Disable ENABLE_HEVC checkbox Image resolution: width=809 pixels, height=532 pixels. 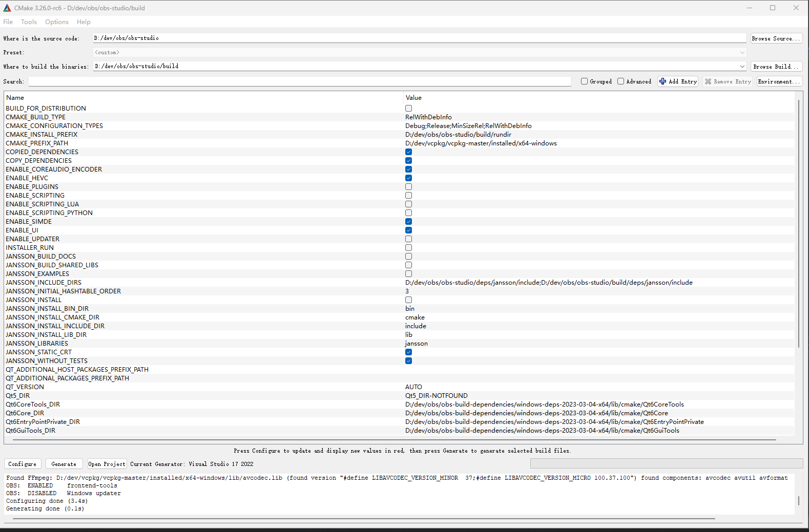[408, 178]
